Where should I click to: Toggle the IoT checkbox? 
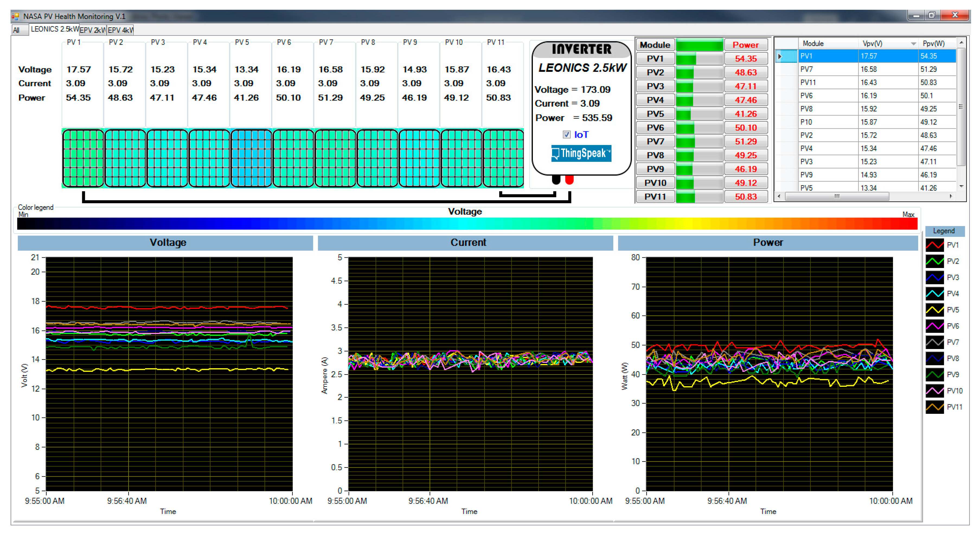pos(566,135)
